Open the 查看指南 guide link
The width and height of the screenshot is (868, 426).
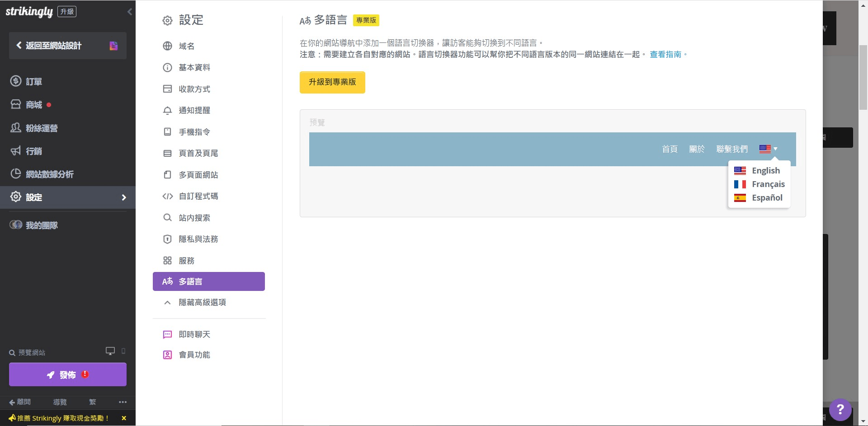point(665,55)
